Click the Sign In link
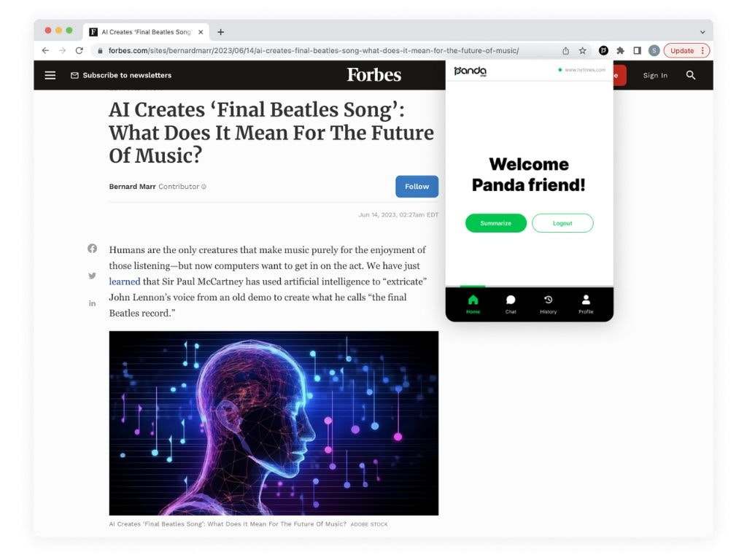Screen dimensions: 747x560 [x=655, y=75]
